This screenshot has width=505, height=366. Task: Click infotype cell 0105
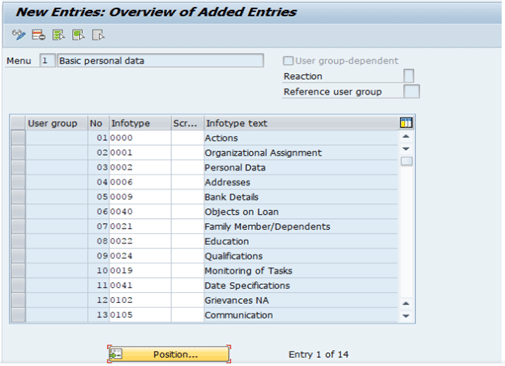(140, 315)
